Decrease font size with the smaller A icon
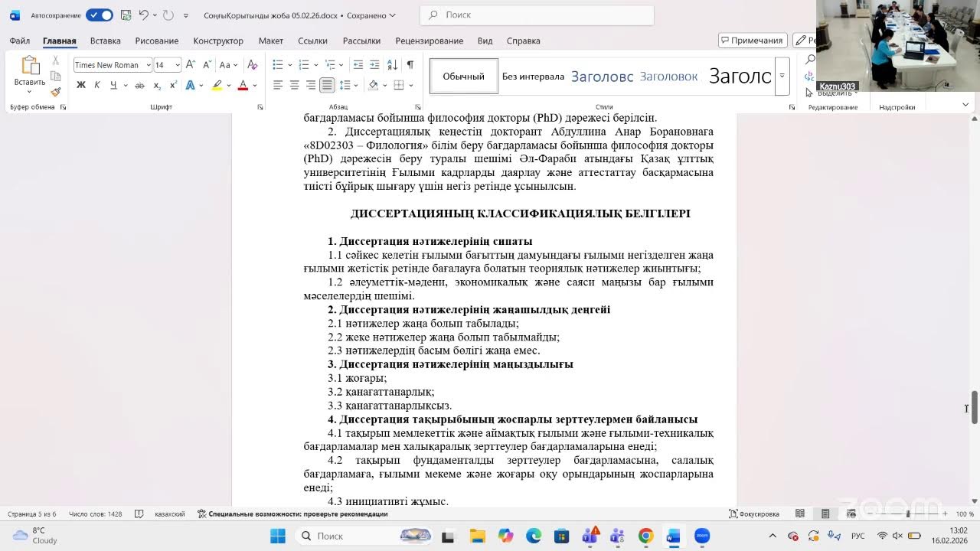The image size is (980, 551). (206, 65)
